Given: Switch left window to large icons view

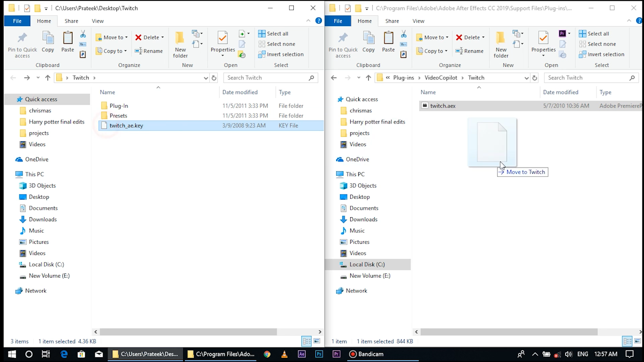Looking at the screenshot, I should (317, 341).
